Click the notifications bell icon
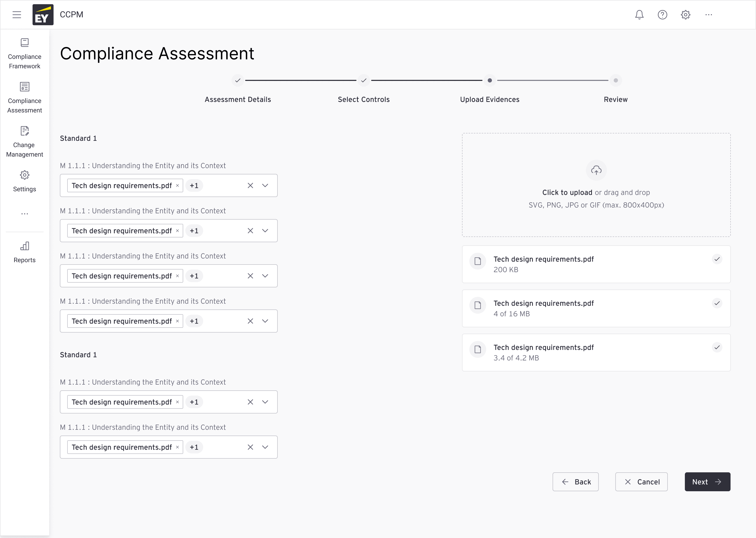Image resolution: width=756 pixels, height=538 pixels. click(x=639, y=14)
